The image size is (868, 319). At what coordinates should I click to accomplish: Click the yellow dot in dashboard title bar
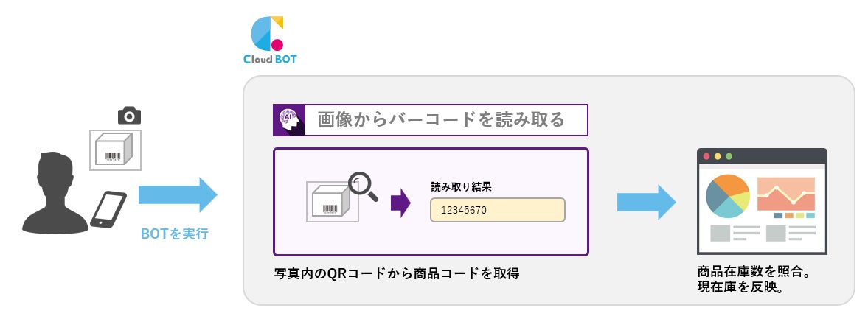[x=718, y=156]
